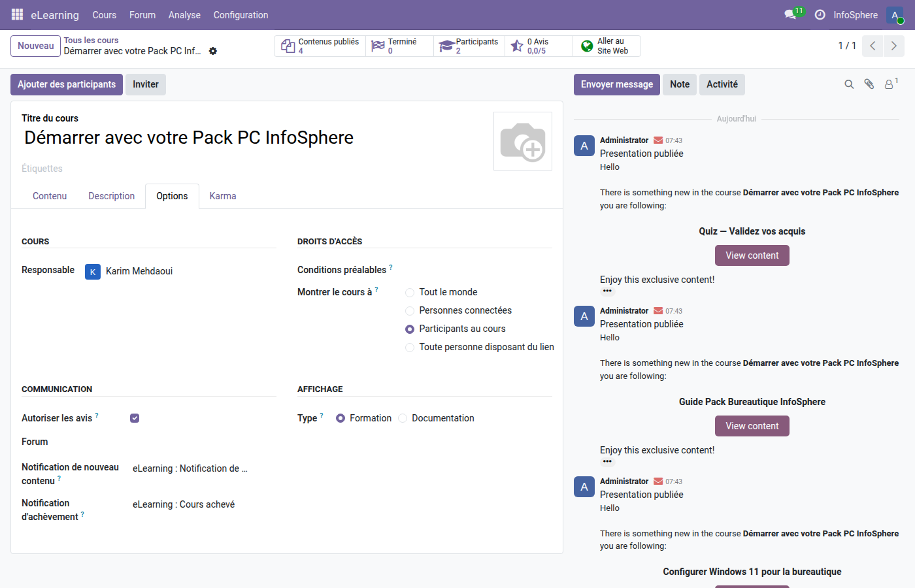Uncheck the Autoriser les avis checkbox
915x588 pixels.
[x=135, y=417]
